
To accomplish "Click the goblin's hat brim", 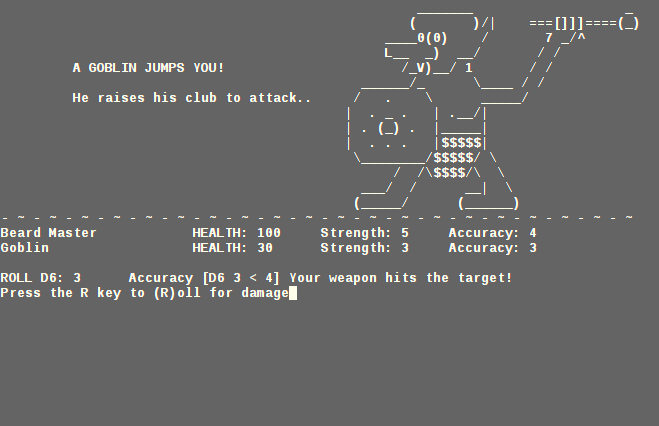I will point(445,23).
